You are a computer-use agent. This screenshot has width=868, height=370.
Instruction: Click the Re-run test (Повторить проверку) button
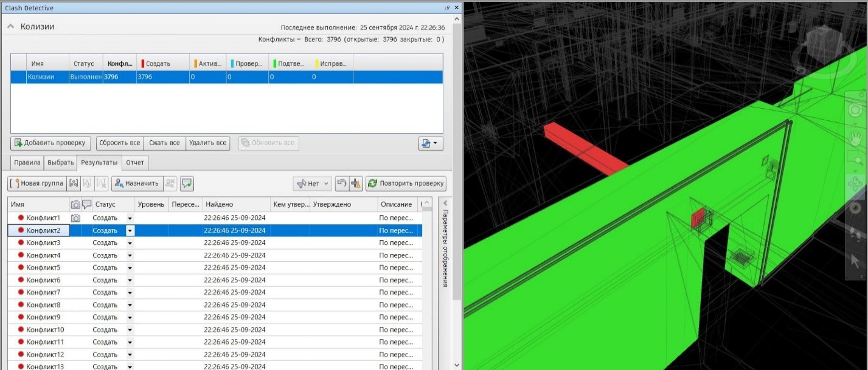pos(406,183)
